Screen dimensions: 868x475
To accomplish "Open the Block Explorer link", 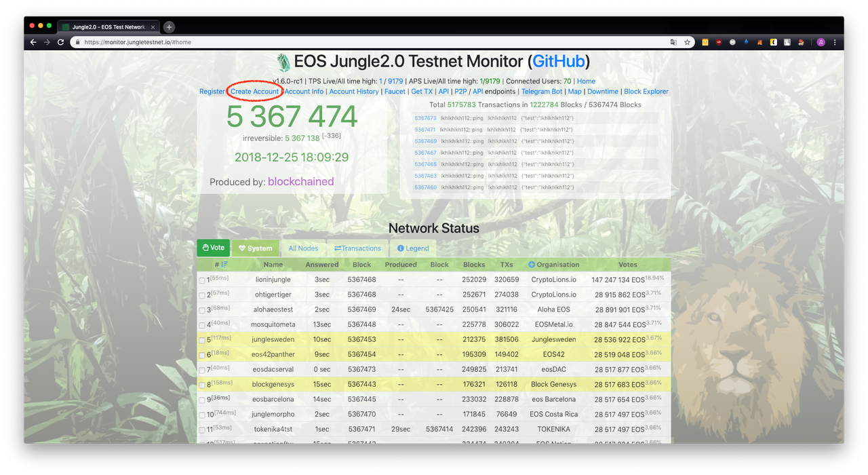I will [646, 92].
